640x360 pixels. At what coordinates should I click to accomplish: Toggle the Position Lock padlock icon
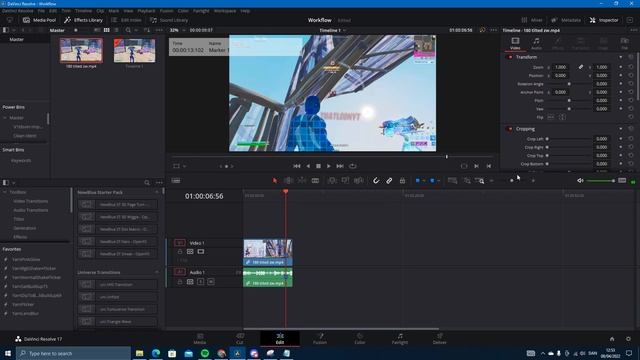[402, 180]
